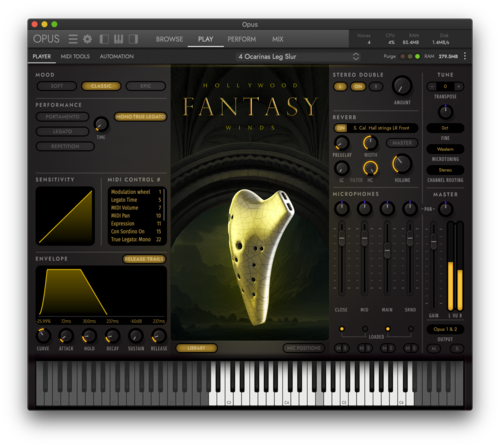Click the reverb Predelay knob
This screenshot has height=447, width=500.
tap(342, 143)
